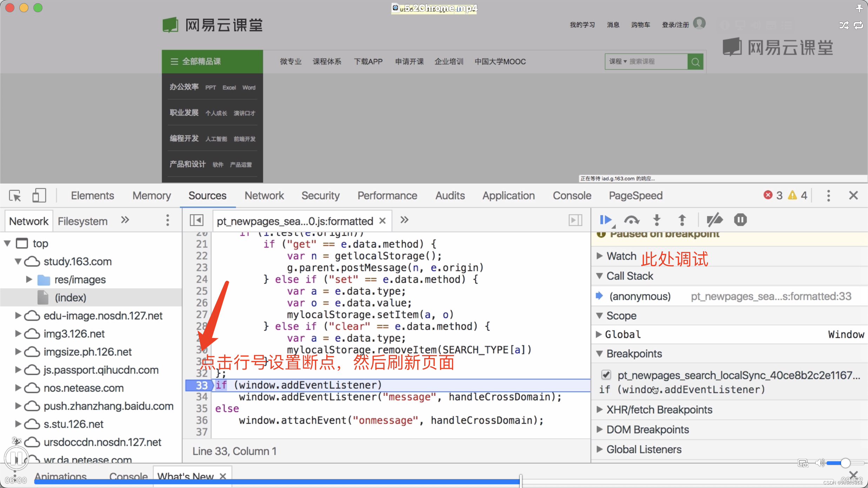Open DevTools three-dot customize menu
The width and height of the screenshot is (868, 488).
829,196
